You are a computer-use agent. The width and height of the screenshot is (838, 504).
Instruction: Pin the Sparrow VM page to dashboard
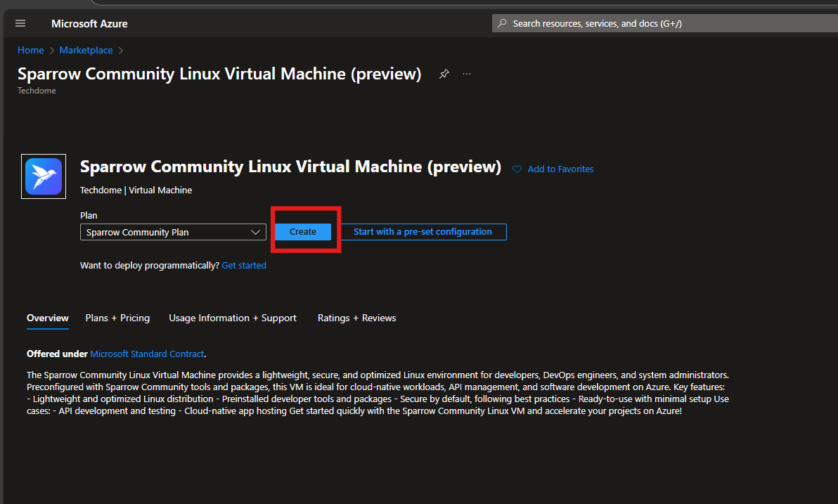pyautogui.click(x=444, y=74)
